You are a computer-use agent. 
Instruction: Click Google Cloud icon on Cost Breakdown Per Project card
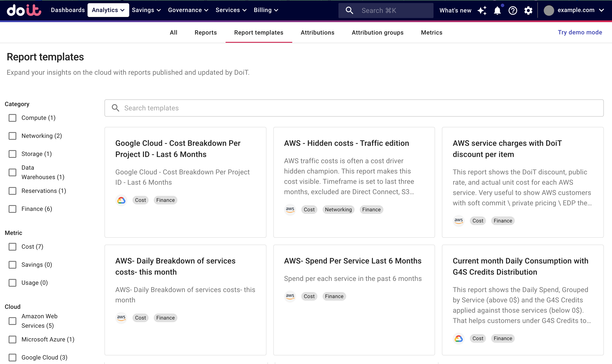(x=121, y=200)
